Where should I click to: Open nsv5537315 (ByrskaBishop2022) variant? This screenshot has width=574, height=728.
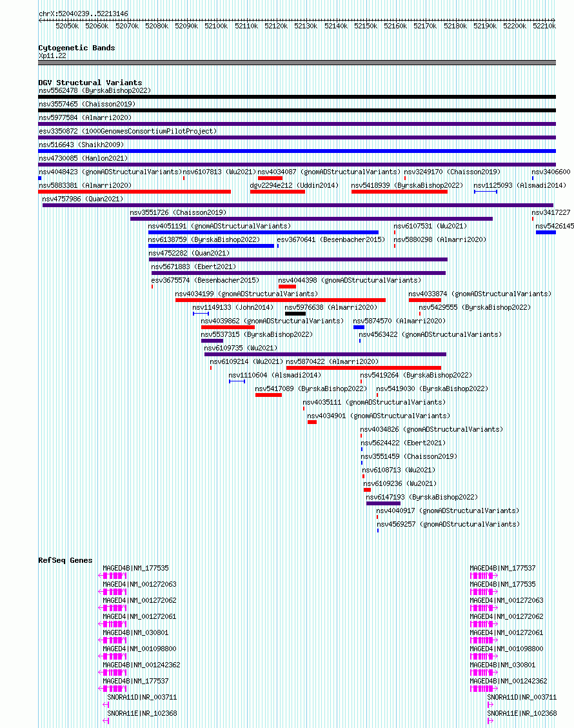(x=257, y=334)
